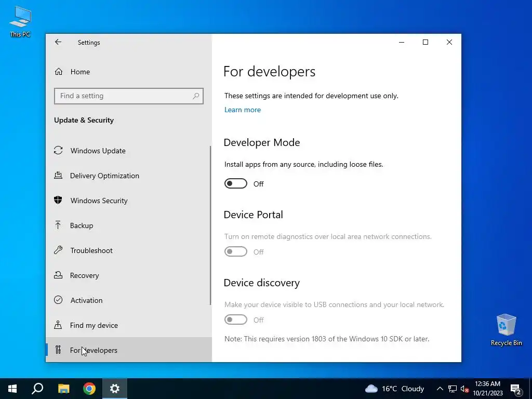Open the weather widget showing 16°C Cloudy
The width and height of the screenshot is (532, 399).
coord(395,389)
